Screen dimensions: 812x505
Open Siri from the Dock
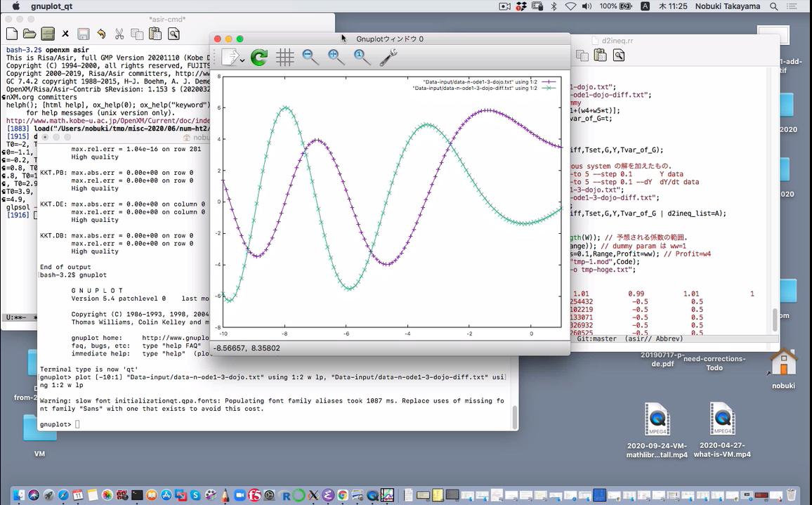click(34, 494)
